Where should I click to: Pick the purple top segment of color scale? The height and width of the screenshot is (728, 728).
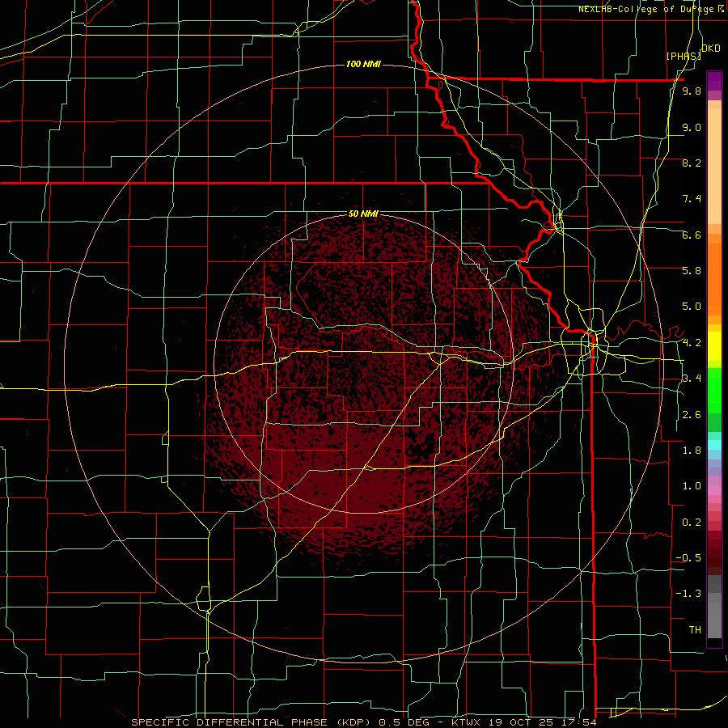click(714, 81)
